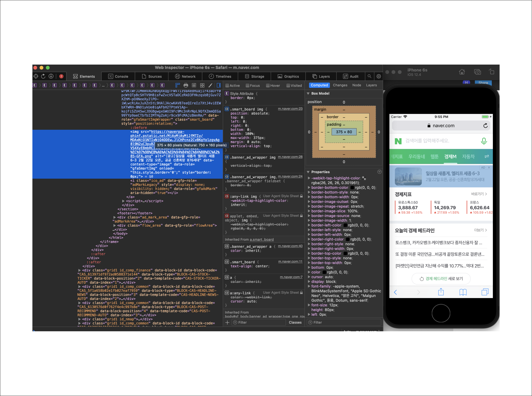
Task: Expand the border-bottom-color property
Action: tap(309, 188)
